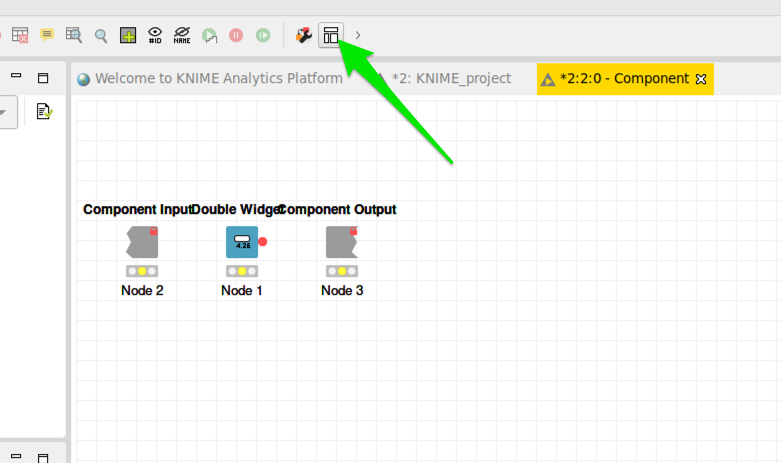Select the Component Input node icon

pyautogui.click(x=142, y=242)
